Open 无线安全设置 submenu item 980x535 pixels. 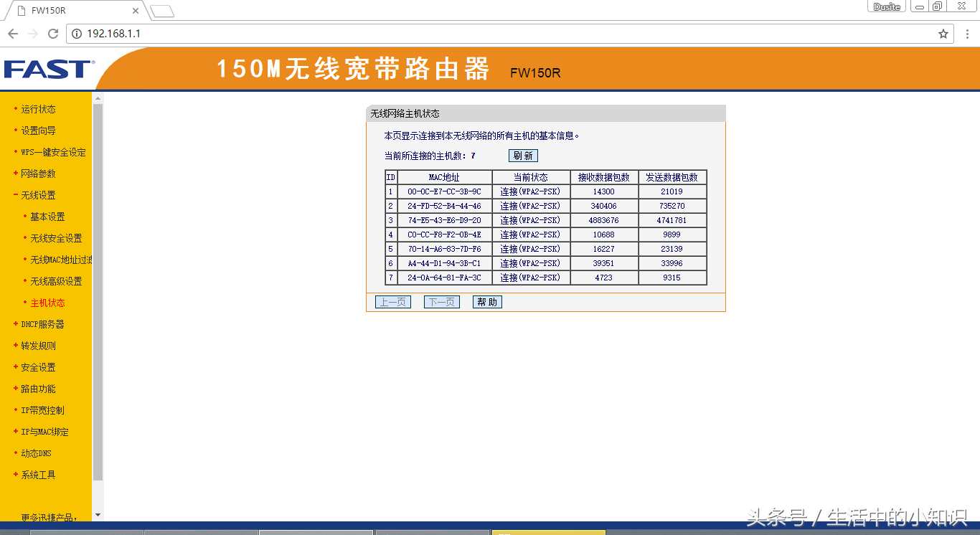click(56, 238)
